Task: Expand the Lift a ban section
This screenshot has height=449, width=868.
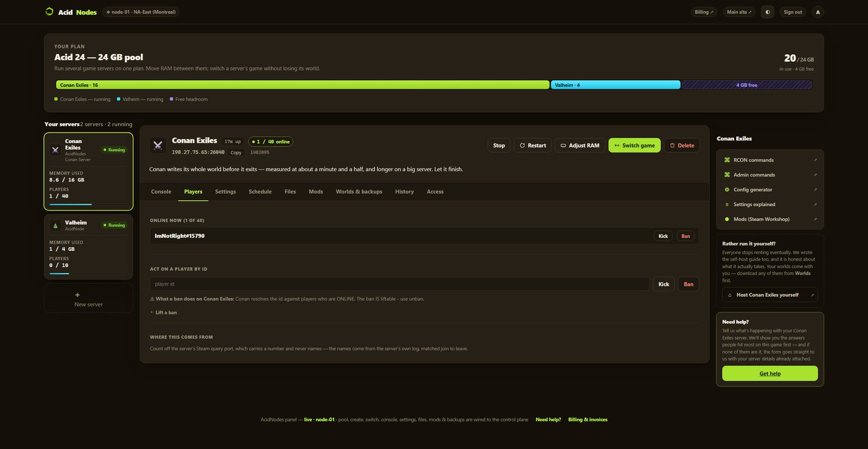Action: point(164,313)
